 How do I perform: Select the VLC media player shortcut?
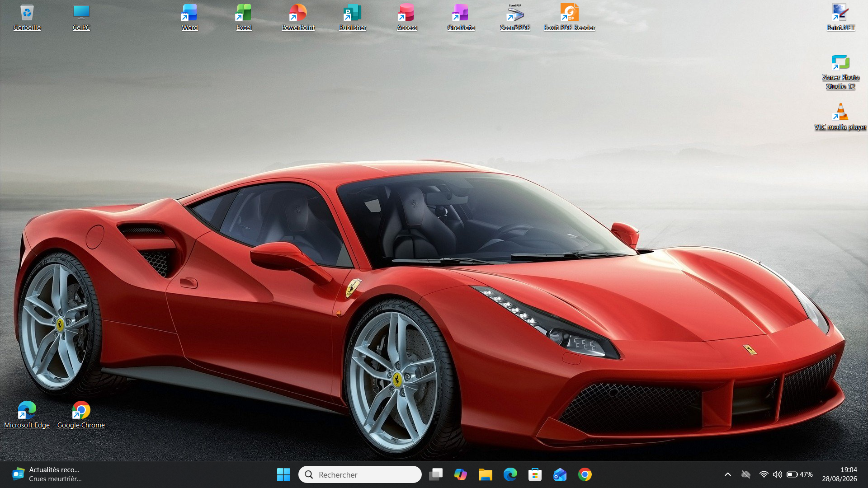840,117
